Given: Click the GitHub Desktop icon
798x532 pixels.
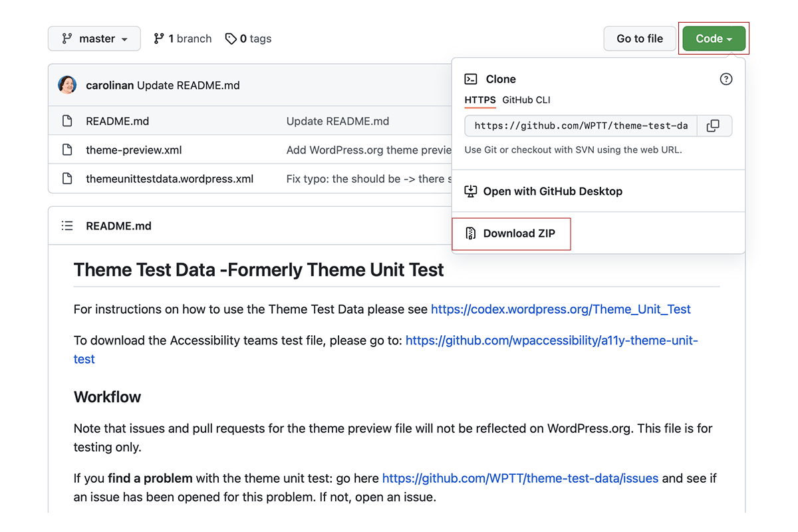Looking at the screenshot, I should (471, 192).
